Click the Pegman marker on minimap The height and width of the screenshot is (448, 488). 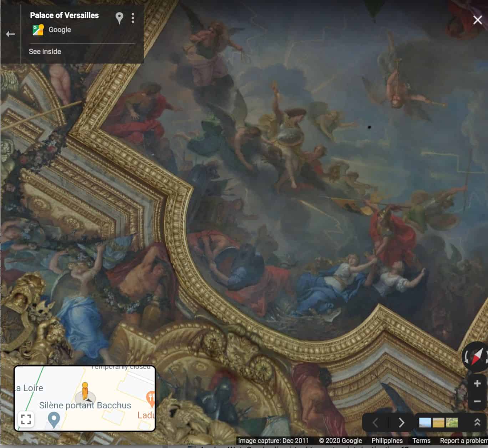coord(85,391)
